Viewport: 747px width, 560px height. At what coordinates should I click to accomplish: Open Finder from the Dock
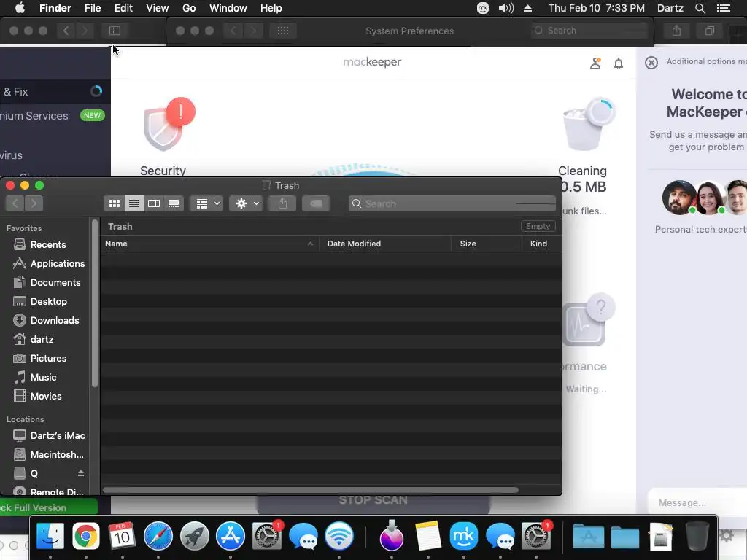click(50, 536)
